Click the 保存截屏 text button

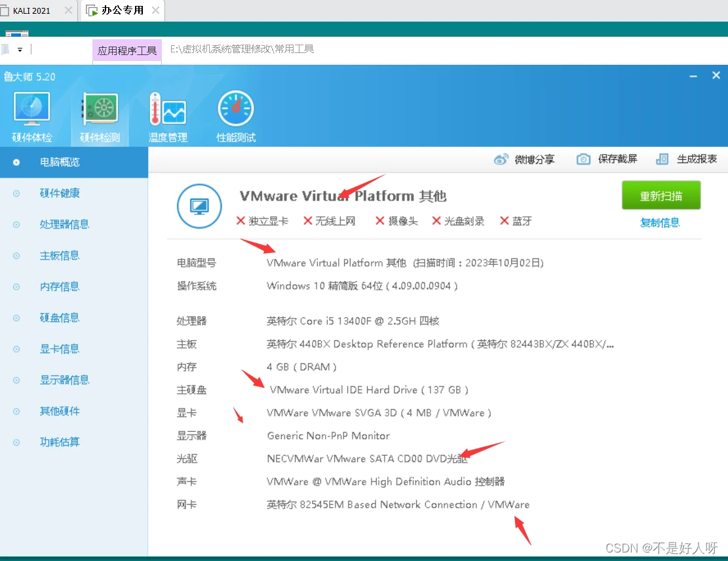point(617,159)
